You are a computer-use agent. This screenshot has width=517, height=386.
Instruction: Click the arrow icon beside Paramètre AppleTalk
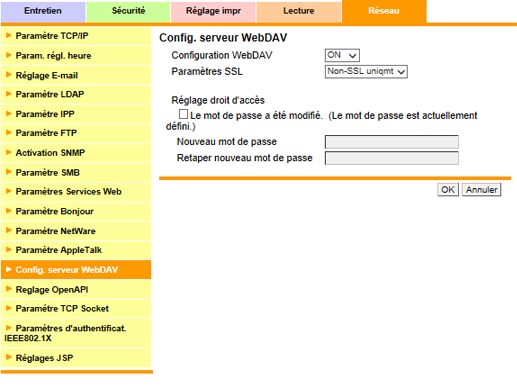9,250
